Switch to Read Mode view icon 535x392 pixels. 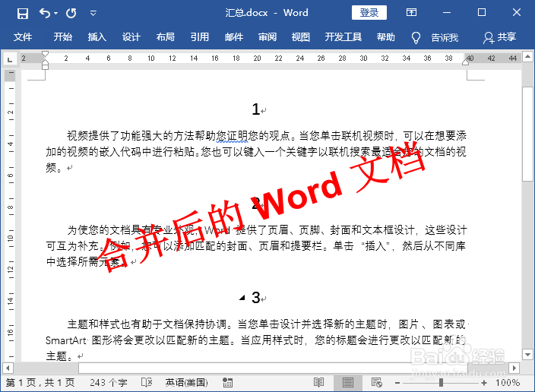pyautogui.click(x=318, y=383)
